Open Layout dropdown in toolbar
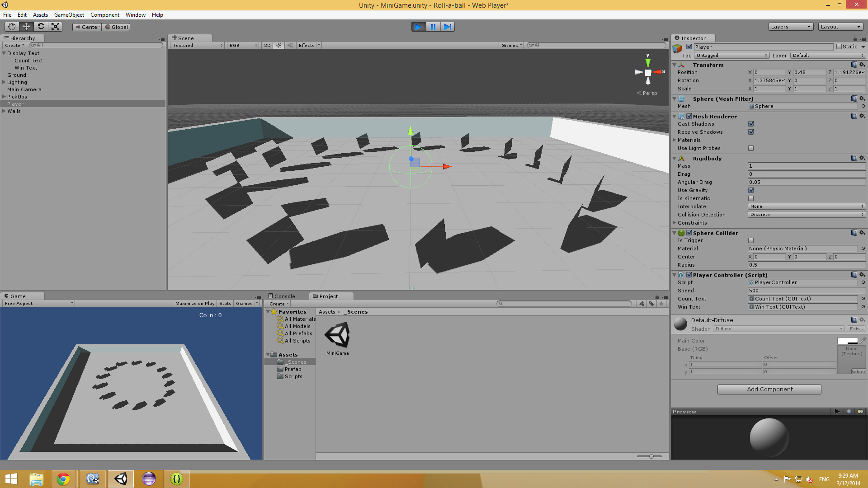The height and width of the screenshot is (488, 868). (x=840, y=27)
